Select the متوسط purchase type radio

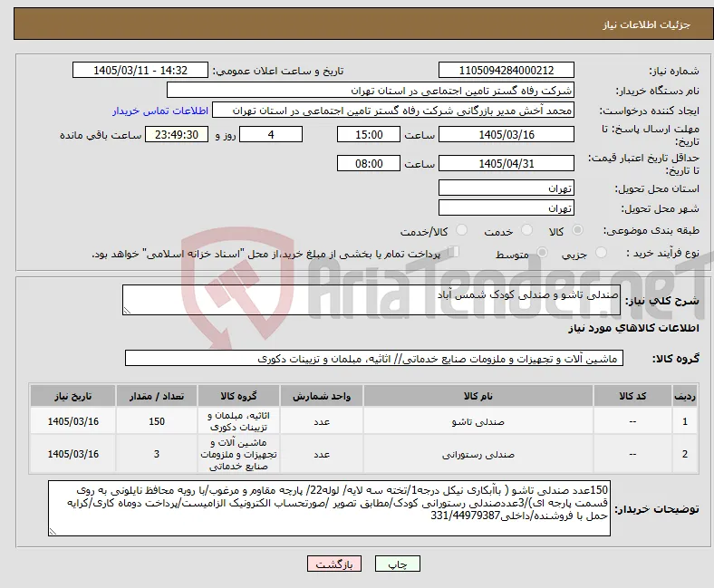543,253
